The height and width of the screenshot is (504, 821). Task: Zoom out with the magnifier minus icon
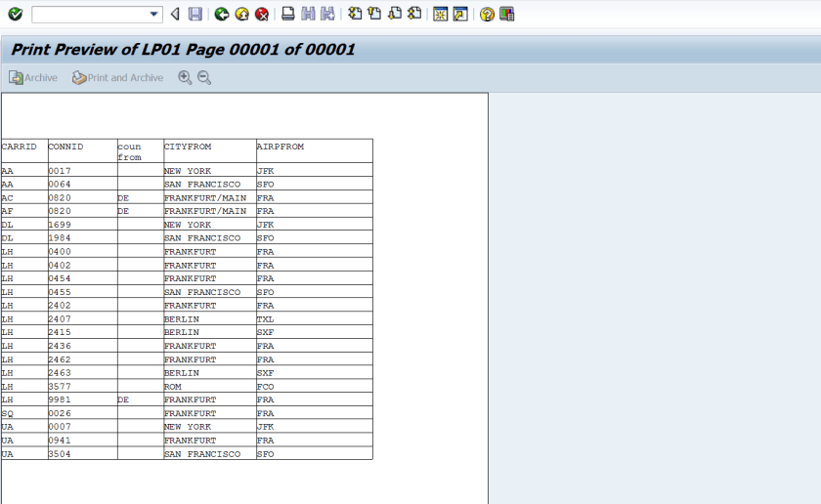(x=204, y=78)
